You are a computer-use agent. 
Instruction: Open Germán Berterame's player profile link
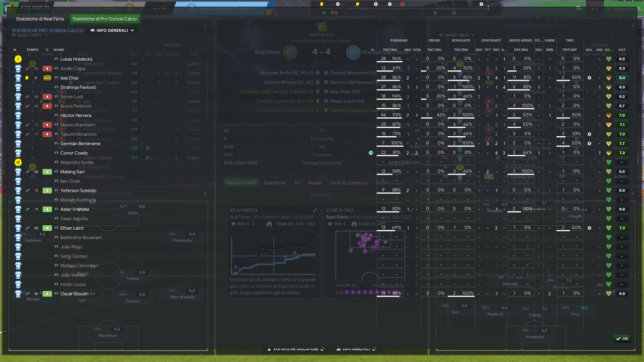click(x=80, y=144)
